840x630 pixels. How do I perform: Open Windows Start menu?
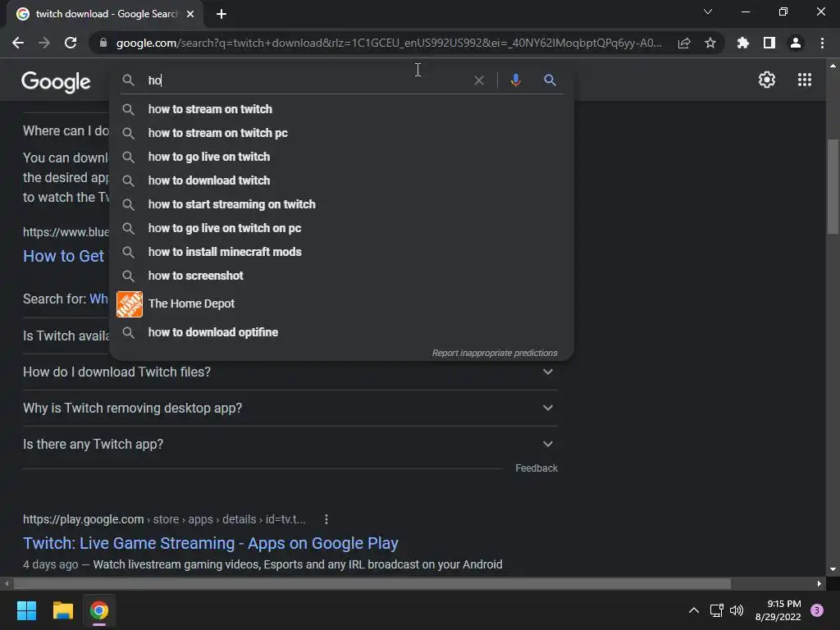tap(26, 610)
